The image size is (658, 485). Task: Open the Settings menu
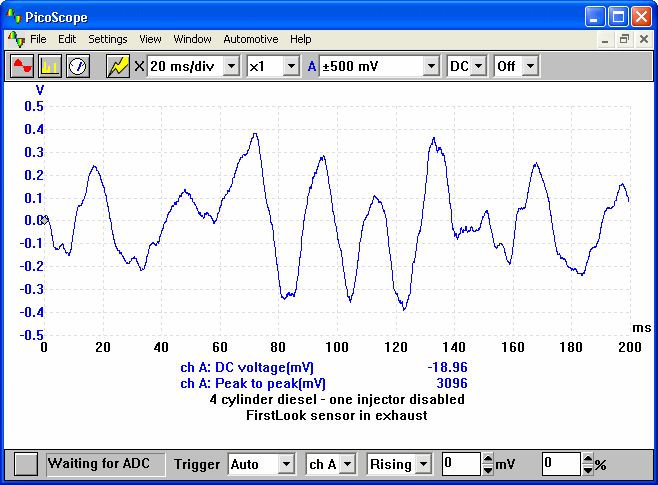[108, 39]
